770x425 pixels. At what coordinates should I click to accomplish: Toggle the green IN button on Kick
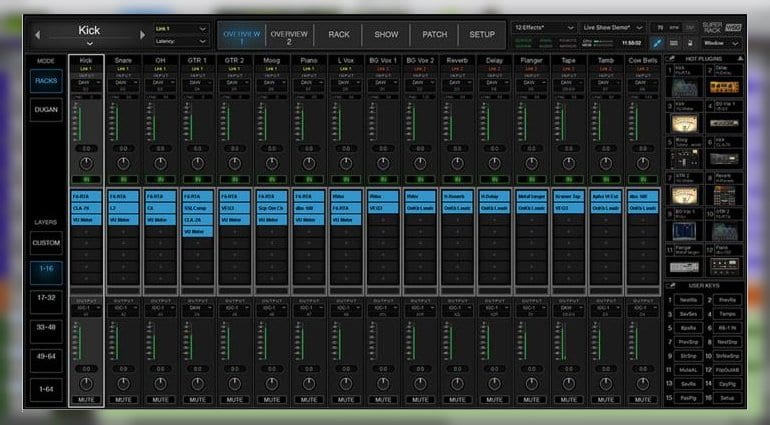coord(86,180)
